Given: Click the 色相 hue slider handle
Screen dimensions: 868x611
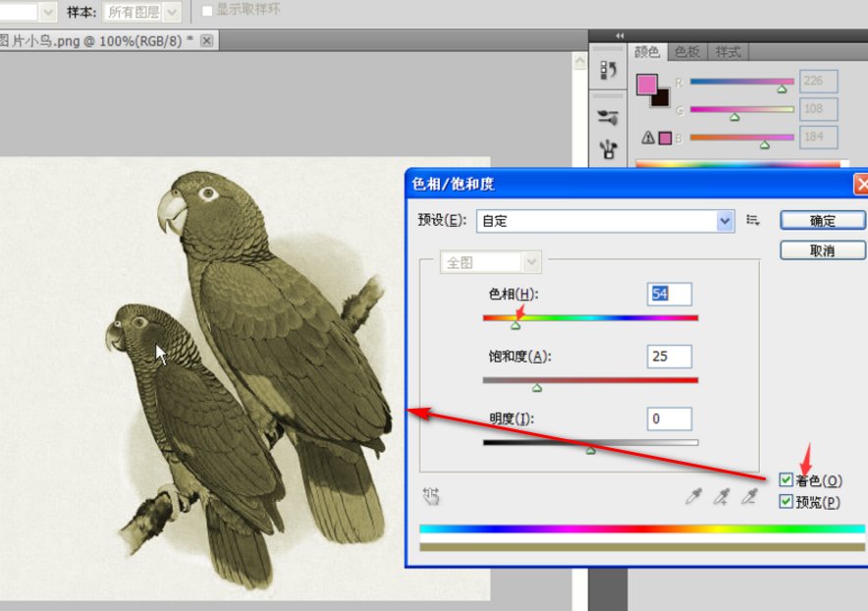Looking at the screenshot, I should (515, 325).
